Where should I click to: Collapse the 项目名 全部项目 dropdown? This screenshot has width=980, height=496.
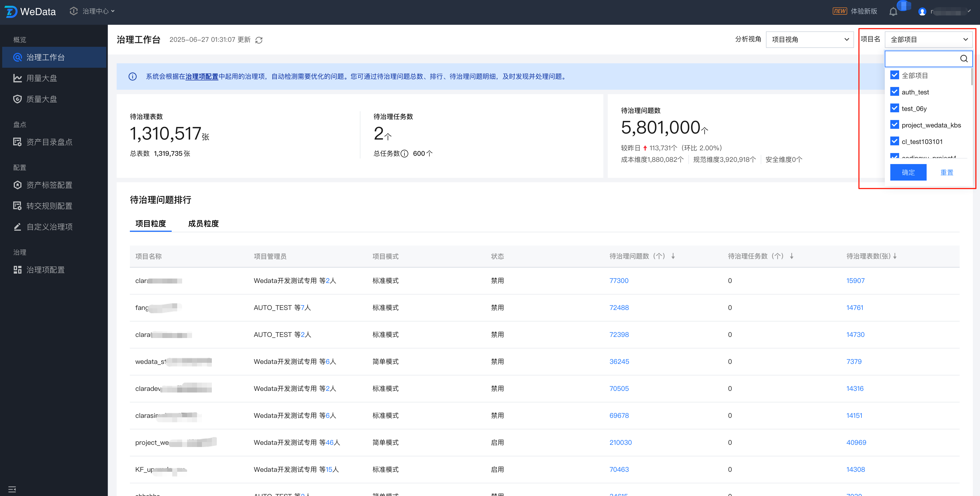click(928, 40)
